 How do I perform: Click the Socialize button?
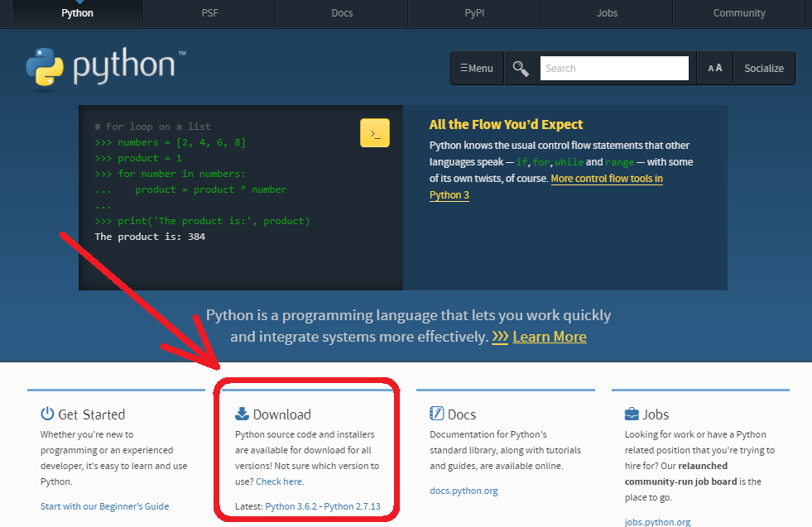(x=763, y=68)
